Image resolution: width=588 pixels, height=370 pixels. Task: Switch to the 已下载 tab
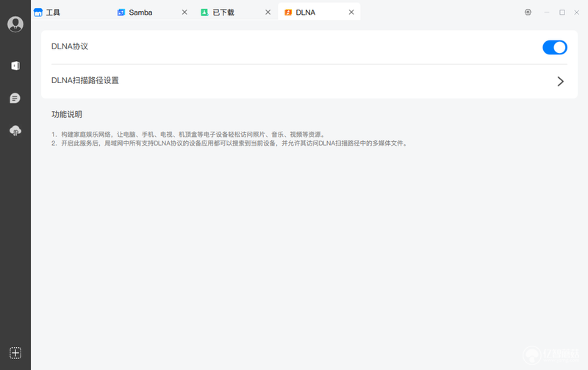tap(223, 13)
